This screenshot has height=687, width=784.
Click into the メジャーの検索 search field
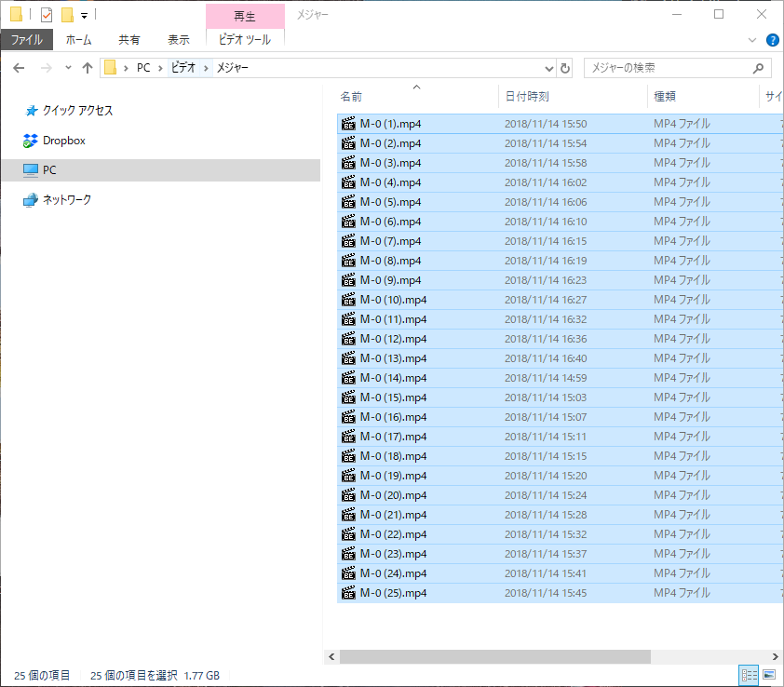666,68
